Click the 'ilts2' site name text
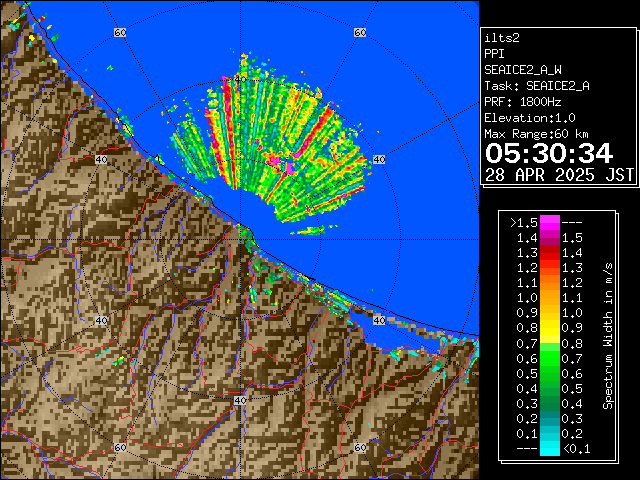Viewport: 640px width, 480px height. pos(502,38)
